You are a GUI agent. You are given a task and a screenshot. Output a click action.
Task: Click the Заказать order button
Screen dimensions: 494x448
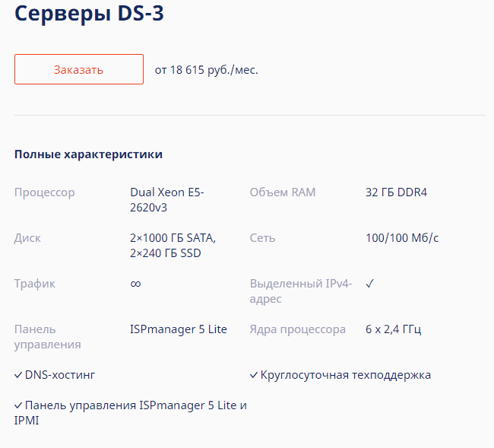click(79, 69)
